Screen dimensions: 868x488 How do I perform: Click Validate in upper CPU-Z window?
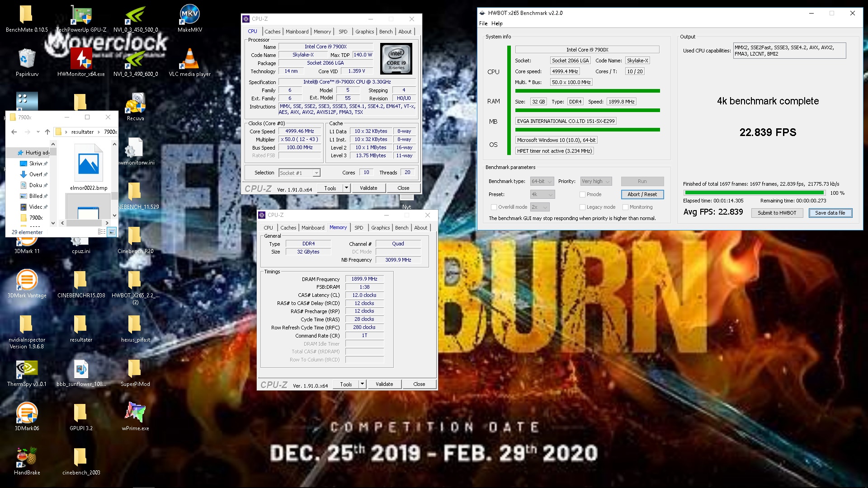pos(368,188)
